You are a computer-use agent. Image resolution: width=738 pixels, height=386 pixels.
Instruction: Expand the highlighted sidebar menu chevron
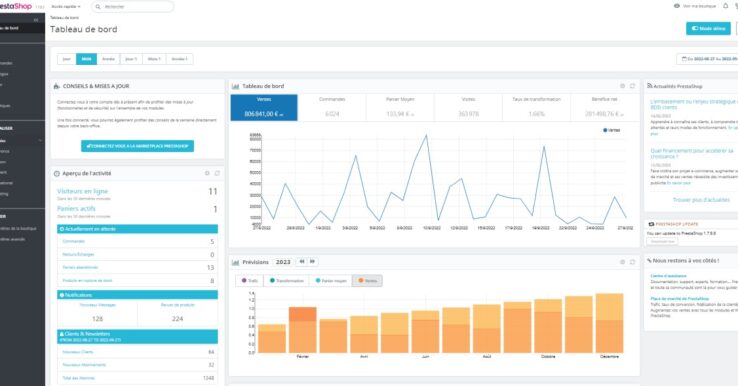pyautogui.click(x=40, y=141)
